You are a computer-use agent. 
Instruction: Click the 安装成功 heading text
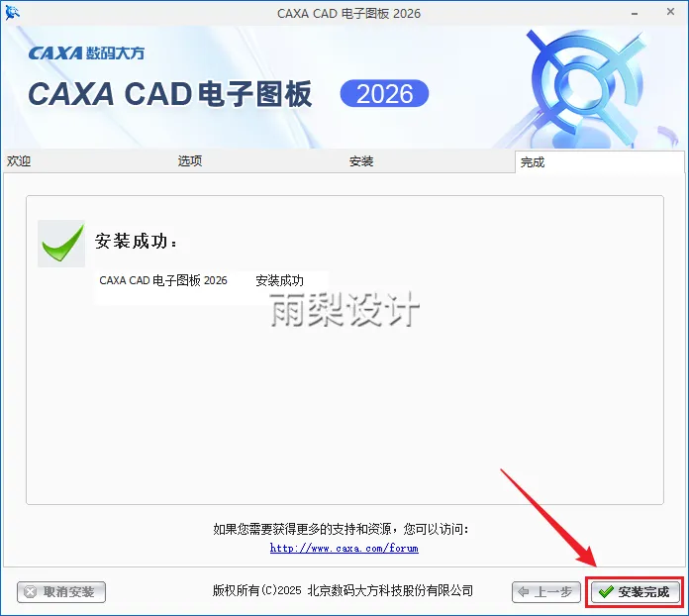[x=136, y=242]
